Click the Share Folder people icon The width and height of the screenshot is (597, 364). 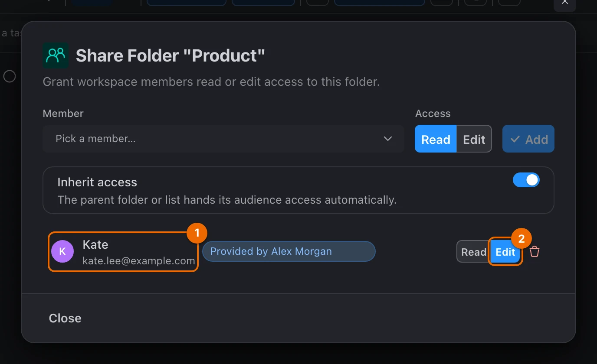[56, 55]
